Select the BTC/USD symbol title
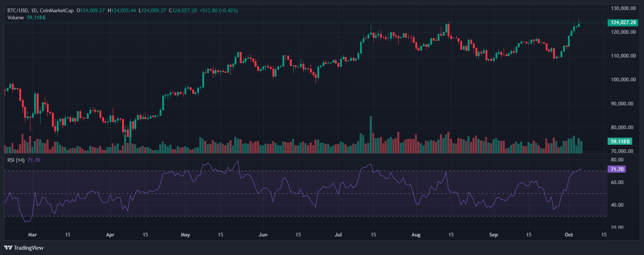This screenshot has height=255, width=644. 17,10
